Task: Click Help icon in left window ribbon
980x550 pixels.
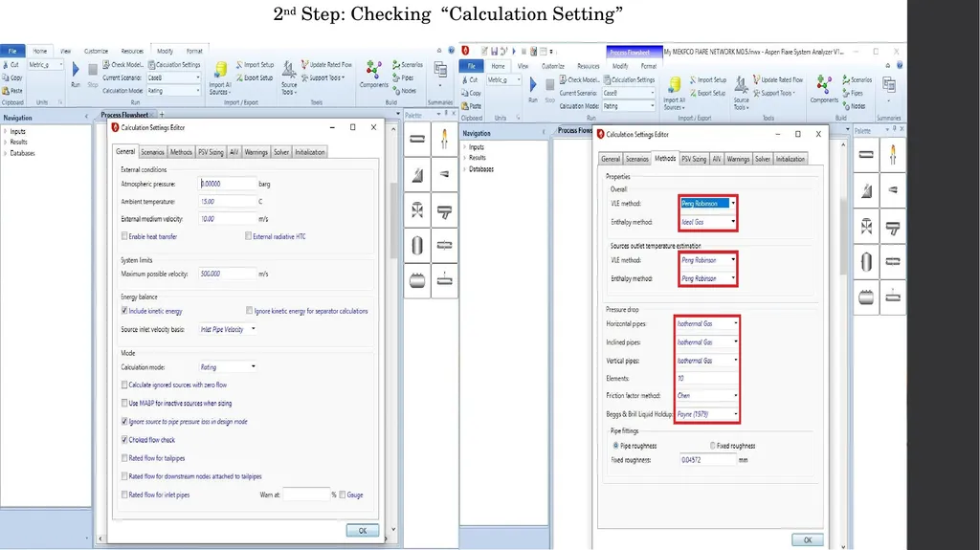Action: click(452, 51)
